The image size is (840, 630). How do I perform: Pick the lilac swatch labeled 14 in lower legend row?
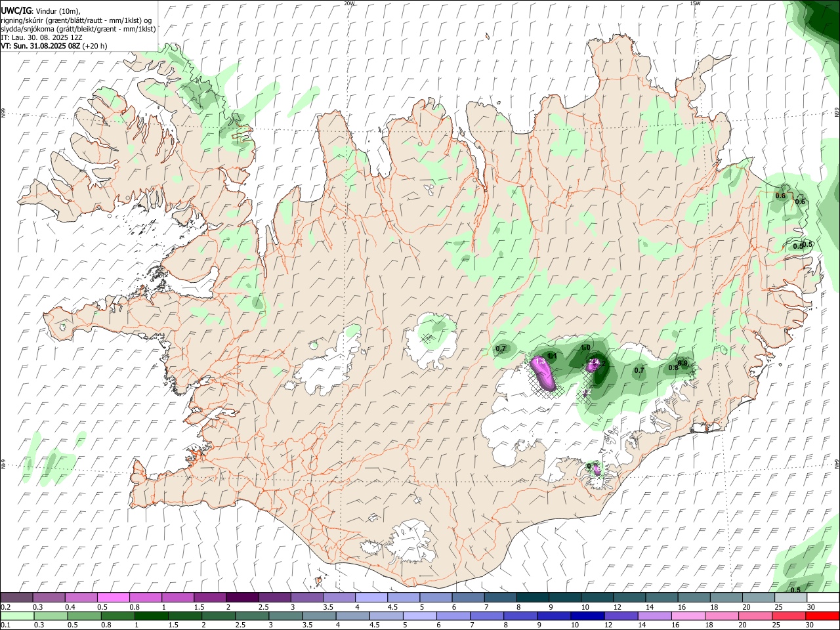(654, 616)
